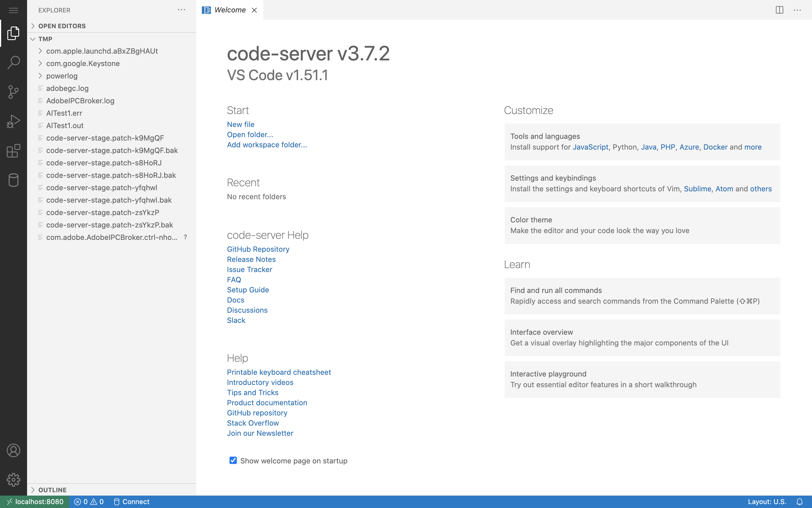812x508 pixels.
Task: Open the Interactive playground card
Action: [x=642, y=380]
